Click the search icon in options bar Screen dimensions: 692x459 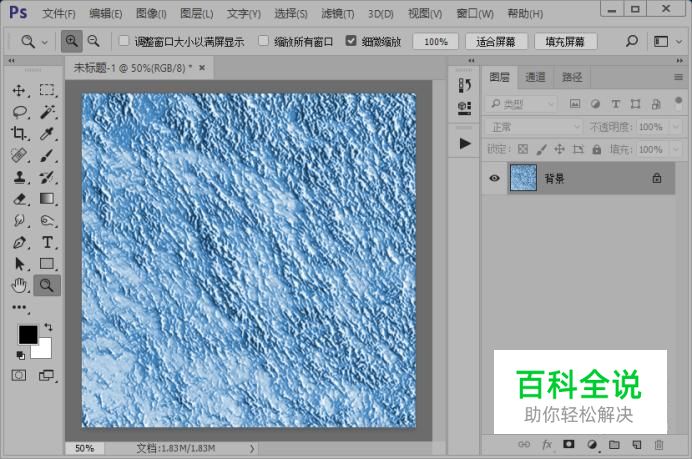click(x=632, y=41)
